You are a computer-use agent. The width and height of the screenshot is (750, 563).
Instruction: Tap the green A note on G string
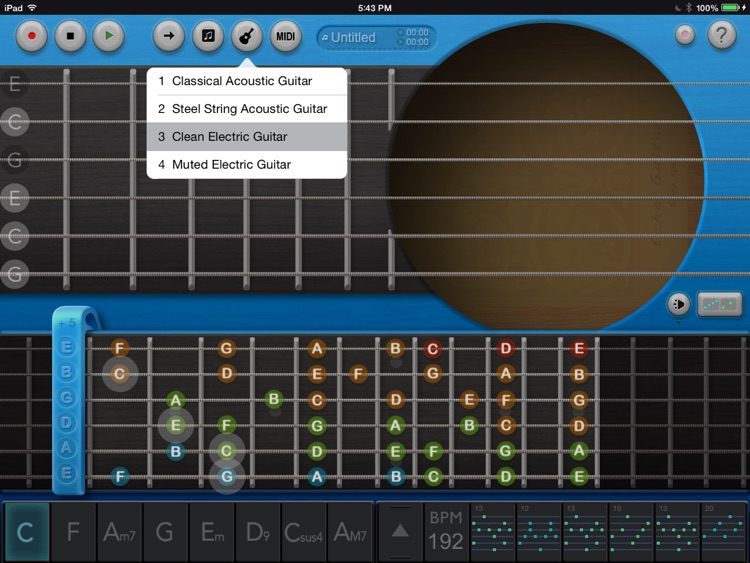(176, 400)
